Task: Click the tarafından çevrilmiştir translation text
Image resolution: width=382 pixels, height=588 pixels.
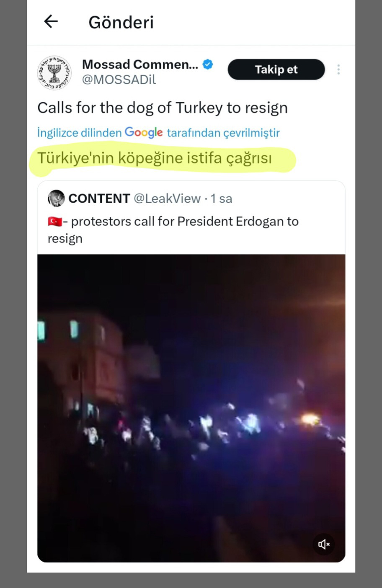Action: [223, 133]
